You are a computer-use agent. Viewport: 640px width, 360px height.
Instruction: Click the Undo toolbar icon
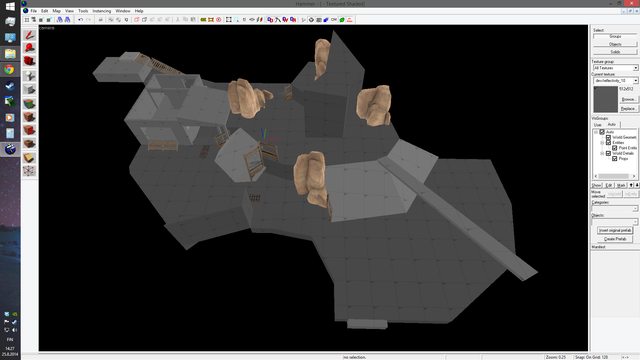click(x=80, y=20)
